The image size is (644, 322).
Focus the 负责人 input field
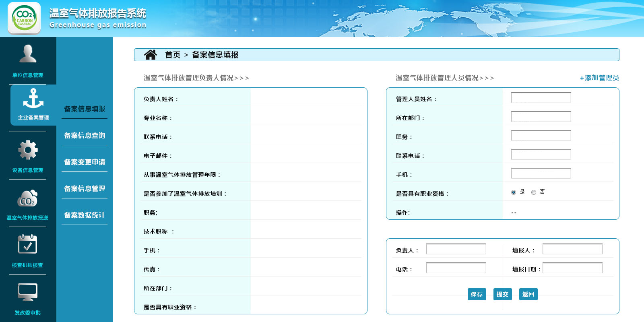tap(456, 249)
